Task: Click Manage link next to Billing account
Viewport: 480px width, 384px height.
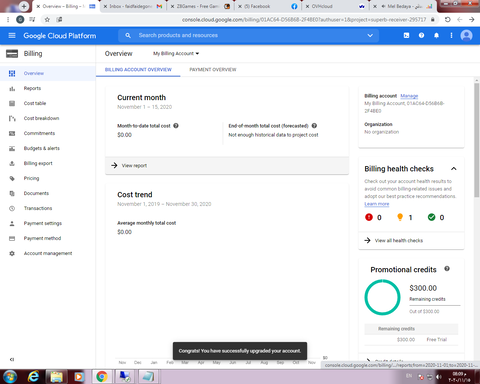Action: [x=409, y=96]
